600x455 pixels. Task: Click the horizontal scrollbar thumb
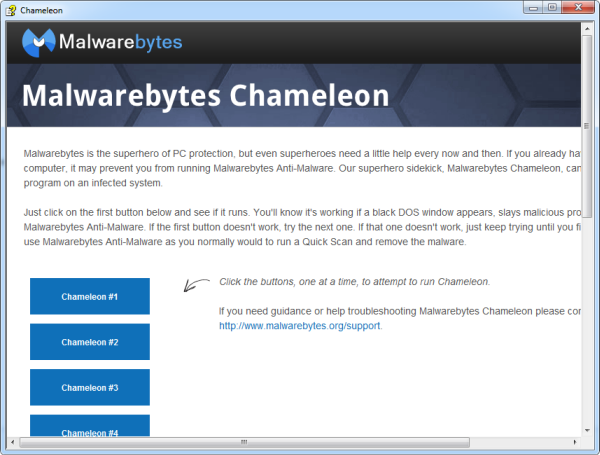(x=244, y=442)
